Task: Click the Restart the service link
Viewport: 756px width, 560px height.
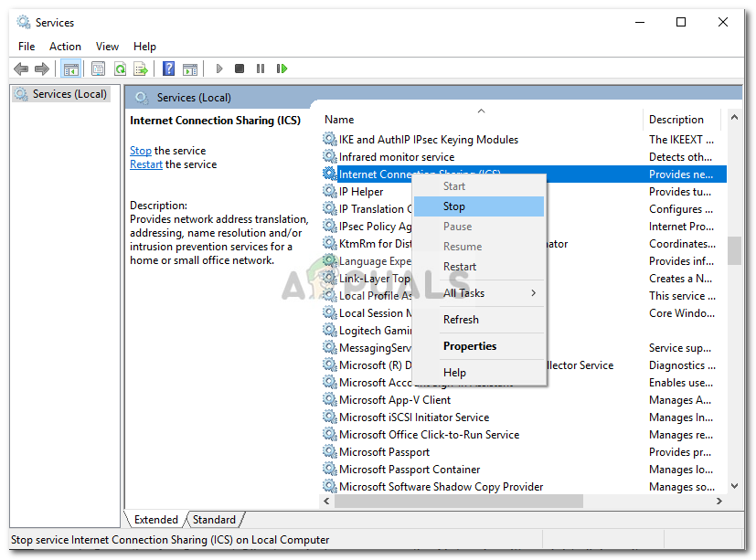Action: (x=145, y=164)
